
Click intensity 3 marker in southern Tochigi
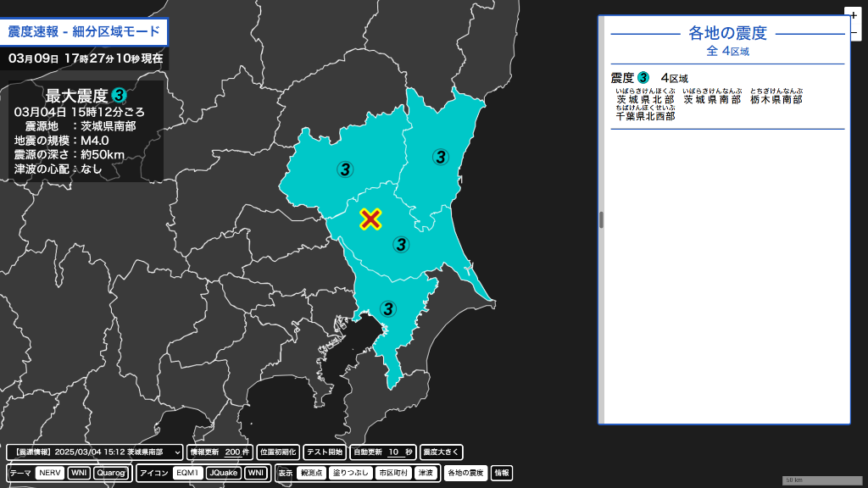[x=344, y=169]
